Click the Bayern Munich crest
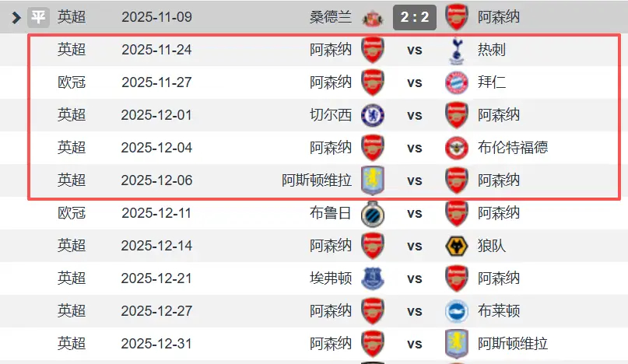This screenshot has width=628, height=364. 457,82
